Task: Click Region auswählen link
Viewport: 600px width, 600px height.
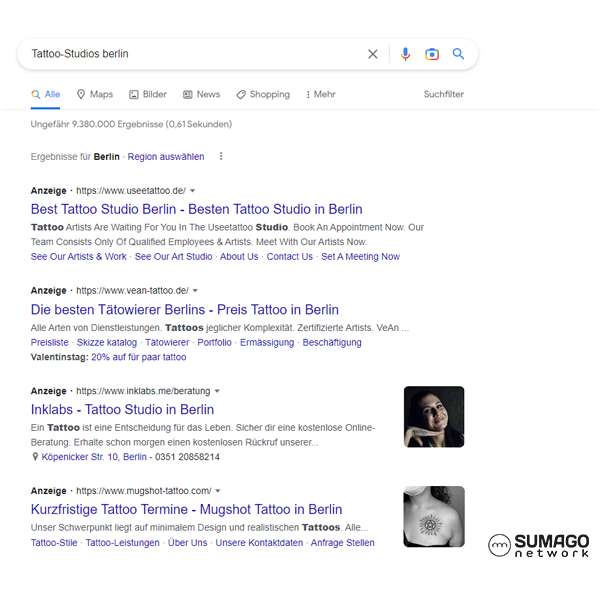Action: (x=166, y=157)
